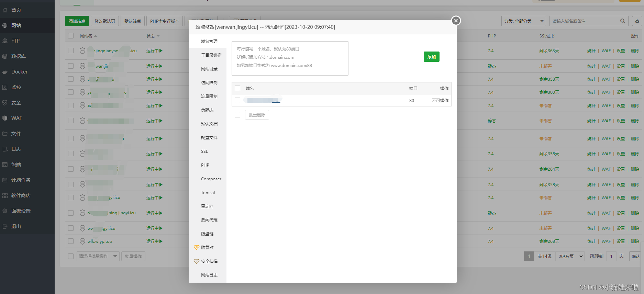Click WAF shield icon in jingqianyan row
This screenshot has width=644, height=294.
point(82,51)
